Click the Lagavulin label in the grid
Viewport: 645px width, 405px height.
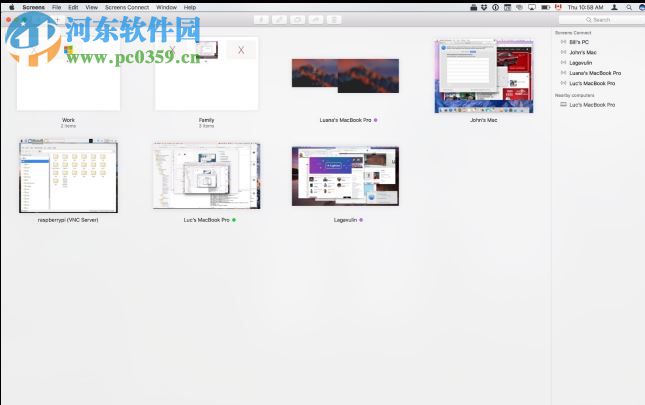click(x=345, y=220)
